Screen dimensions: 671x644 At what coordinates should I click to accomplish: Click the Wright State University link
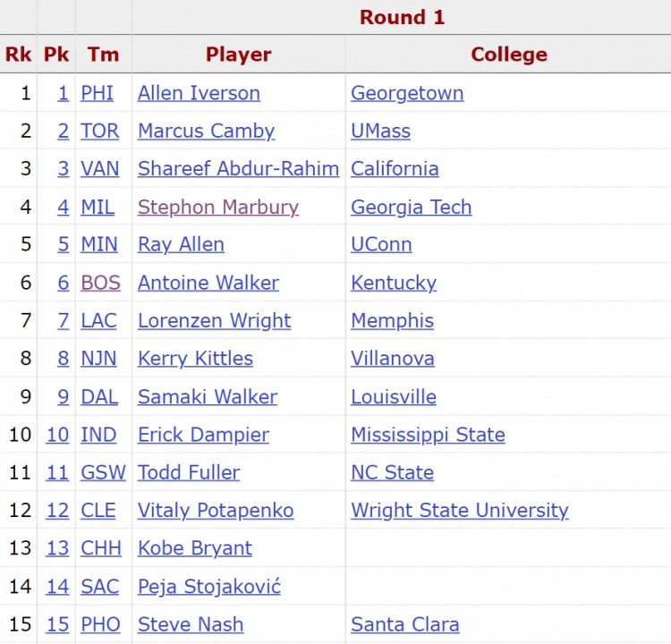[459, 511]
